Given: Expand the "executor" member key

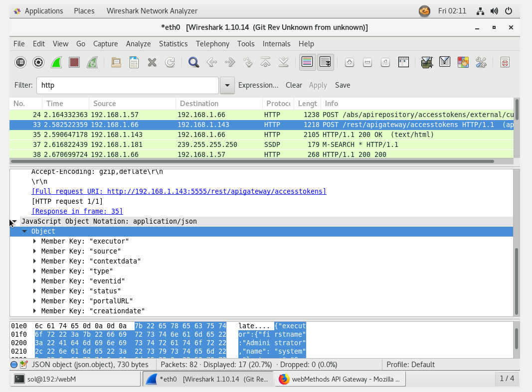Looking at the screenshot, I should pyautogui.click(x=35, y=241).
